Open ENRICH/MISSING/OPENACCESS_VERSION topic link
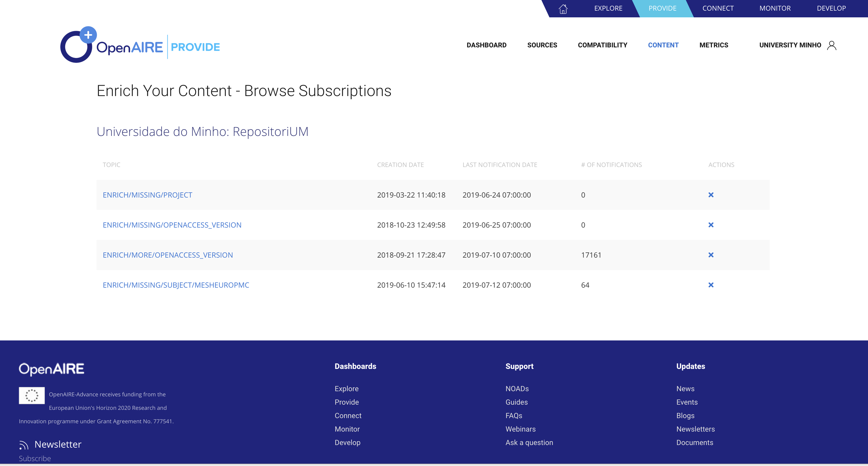The width and height of the screenshot is (868, 466). pos(172,225)
